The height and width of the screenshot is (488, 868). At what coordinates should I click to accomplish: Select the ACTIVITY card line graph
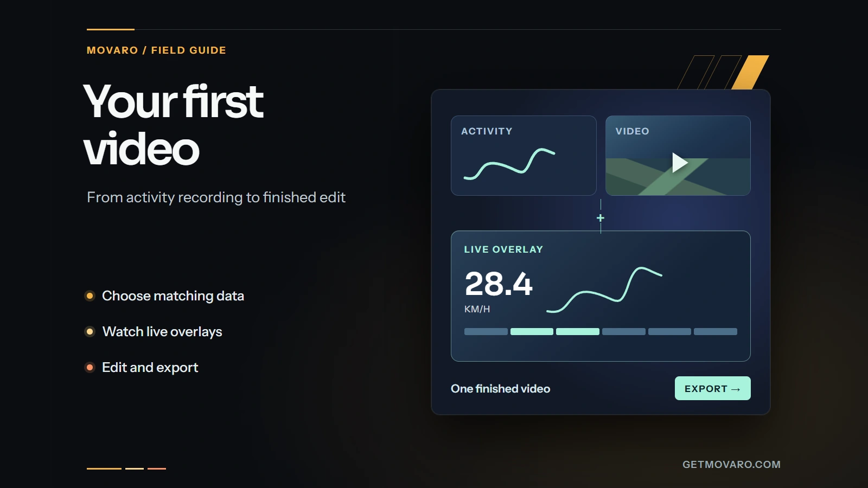pos(509,164)
